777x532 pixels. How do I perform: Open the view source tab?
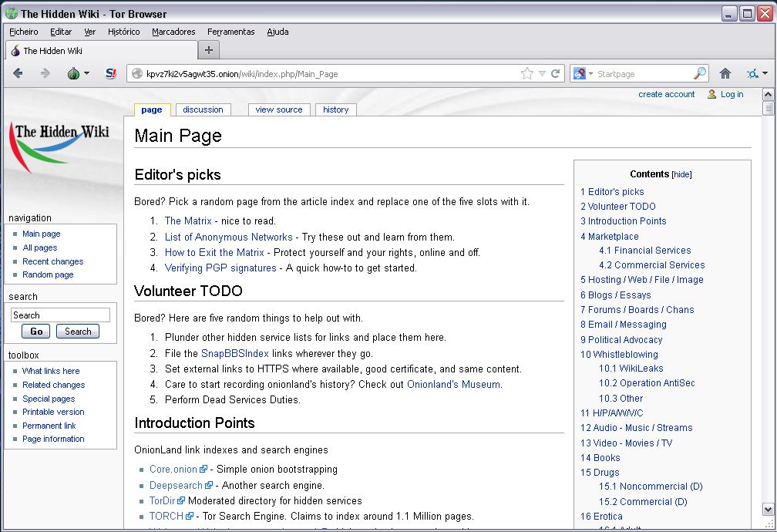coord(279,109)
